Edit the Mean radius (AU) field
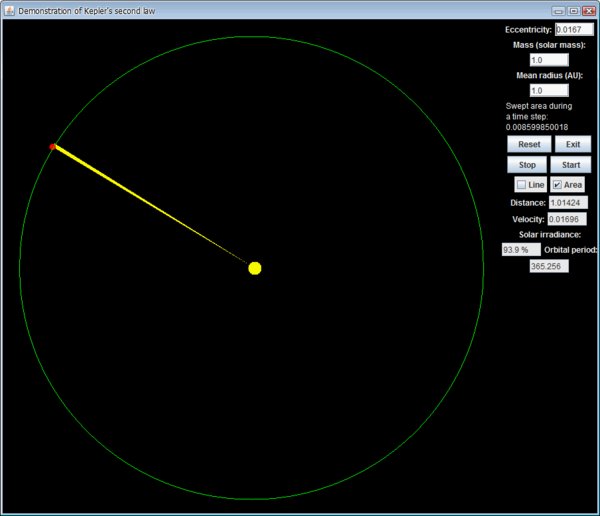This screenshot has width=600, height=516. click(x=549, y=90)
